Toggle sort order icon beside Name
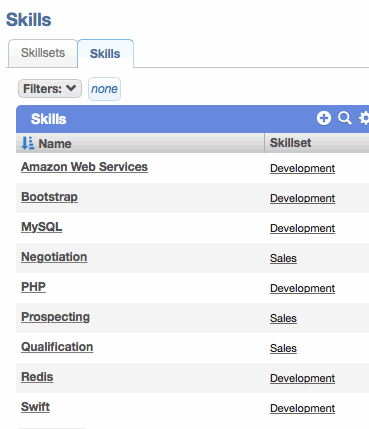This screenshot has width=369, height=429. point(28,143)
